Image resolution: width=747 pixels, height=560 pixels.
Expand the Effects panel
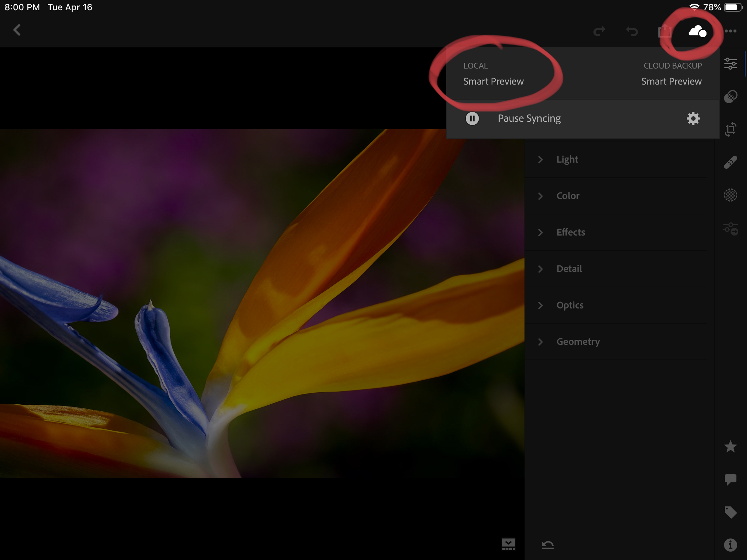click(x=616, y=232)
